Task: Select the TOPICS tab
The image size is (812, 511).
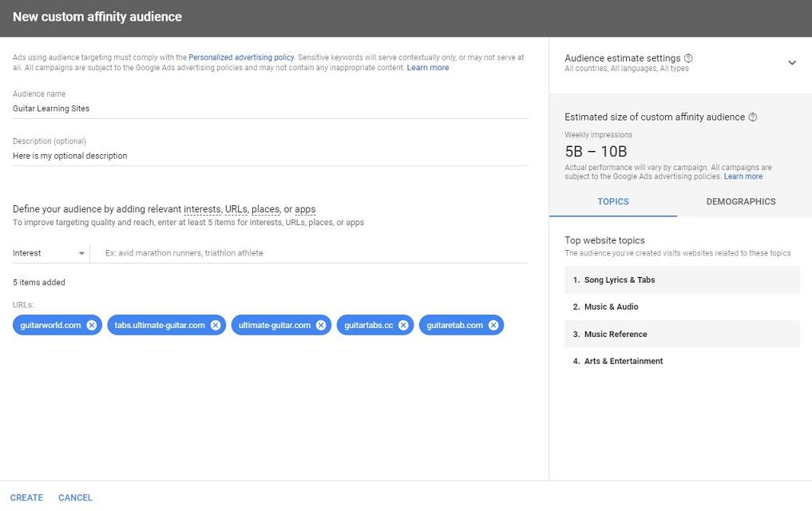Action: point(613,201)
